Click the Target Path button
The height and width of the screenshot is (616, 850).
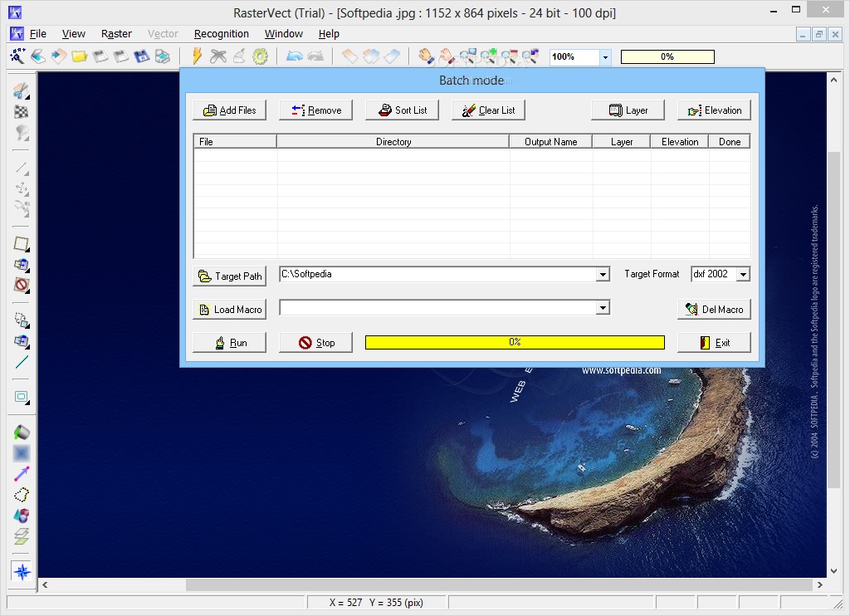(229, 276)
